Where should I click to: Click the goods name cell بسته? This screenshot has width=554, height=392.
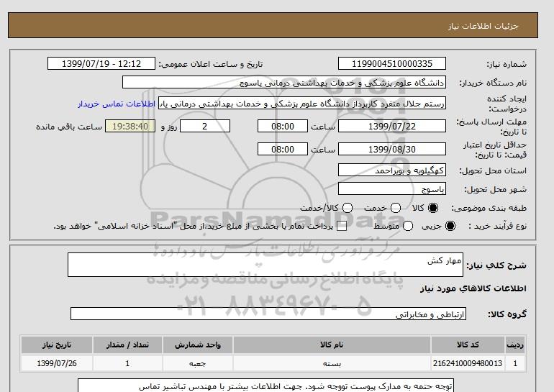332,363
